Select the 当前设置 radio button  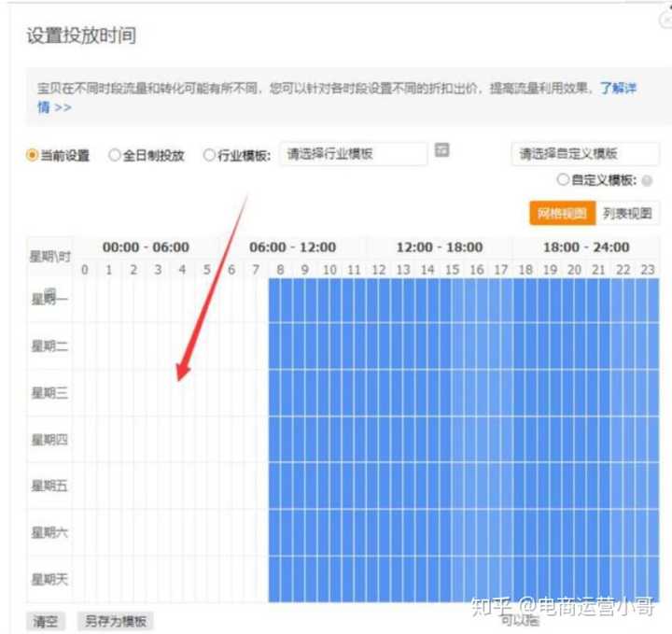click(32, 156)
